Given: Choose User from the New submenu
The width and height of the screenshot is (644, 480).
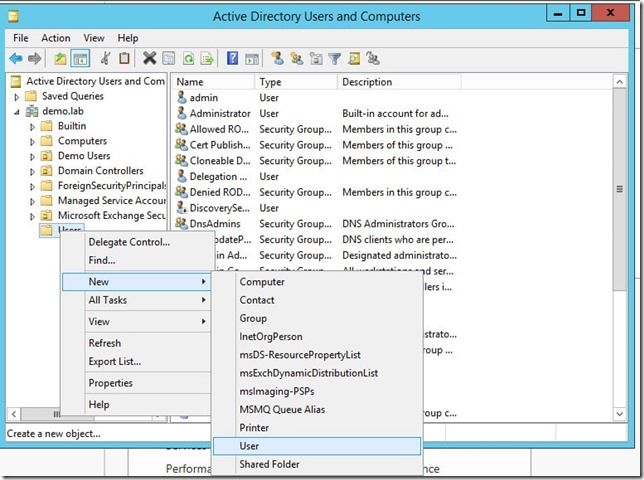Looking at the screenshot, I should [x=249, y=446].
